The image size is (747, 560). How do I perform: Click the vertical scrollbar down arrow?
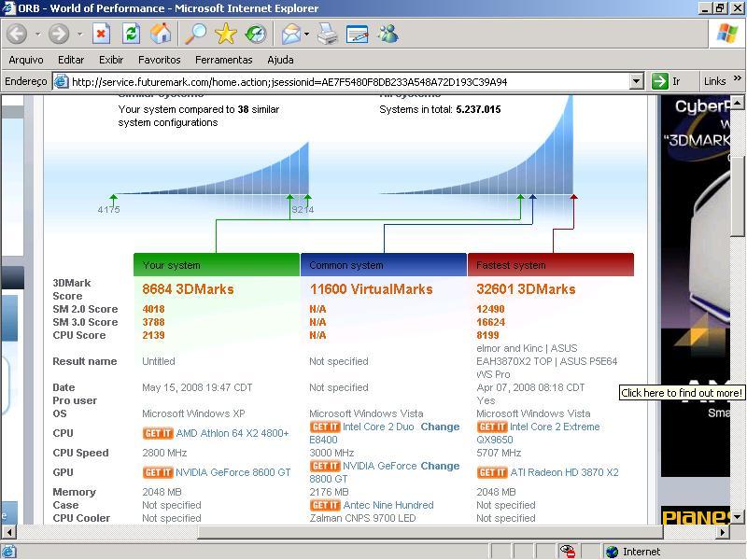tap(737, 517)
